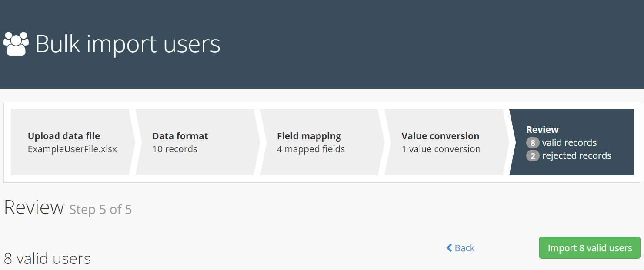Image resolution: width=644 pixels, height=270 pixels.
Task: Click the 8 valid users heading
Action: click(x=47, y=259)
